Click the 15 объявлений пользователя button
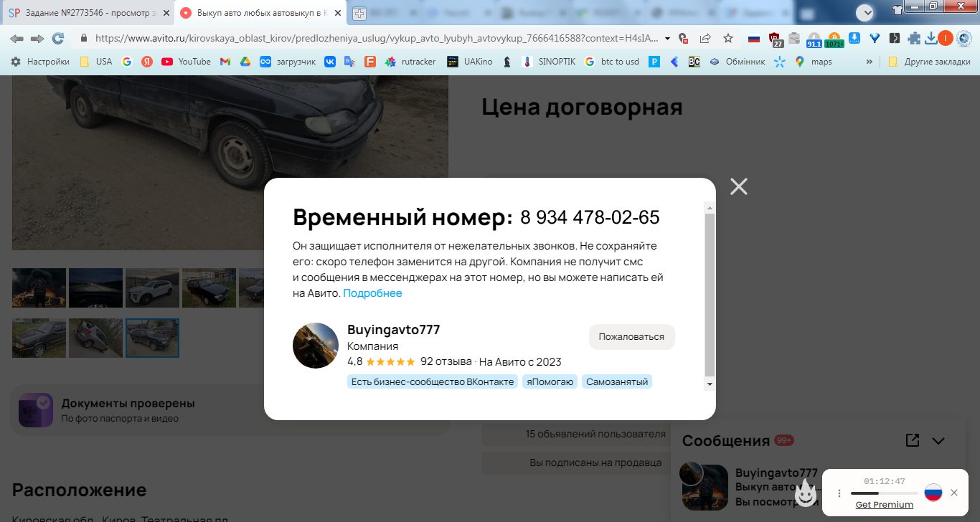The image size is (980, 522). click(595, 434)
